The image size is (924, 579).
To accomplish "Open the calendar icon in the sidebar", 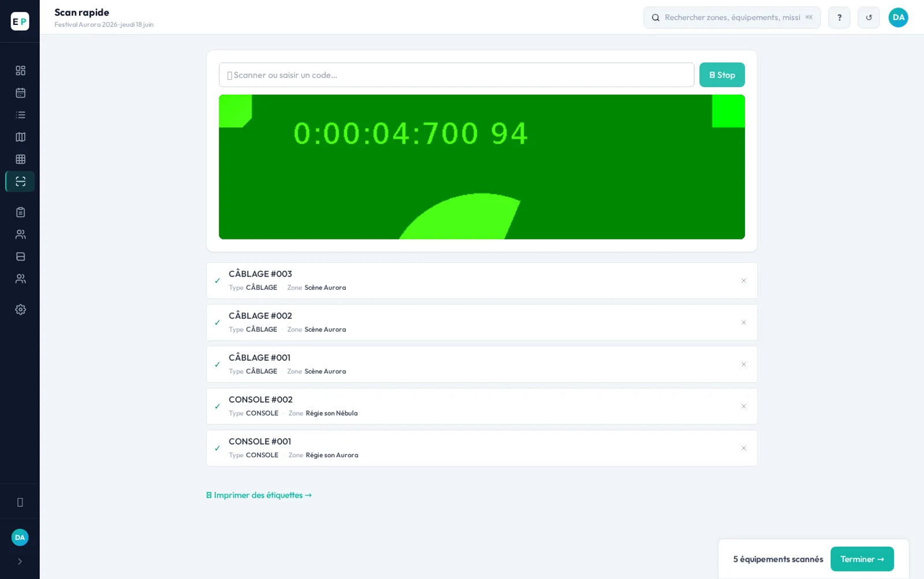I will (x=20, y=92).
